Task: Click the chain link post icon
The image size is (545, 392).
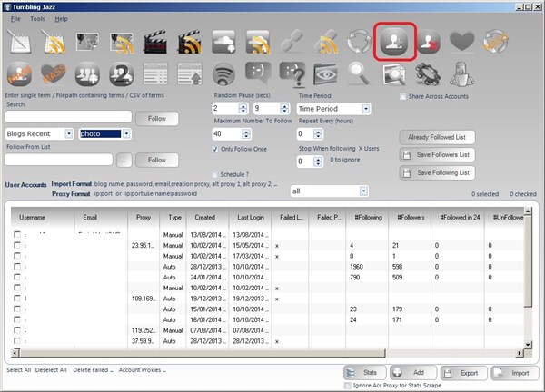Action: click(x=292, y=41)
